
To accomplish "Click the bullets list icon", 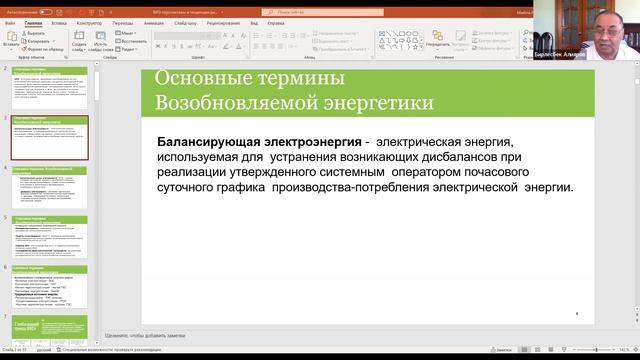I will pyautogui.click(x=256, y=36).
